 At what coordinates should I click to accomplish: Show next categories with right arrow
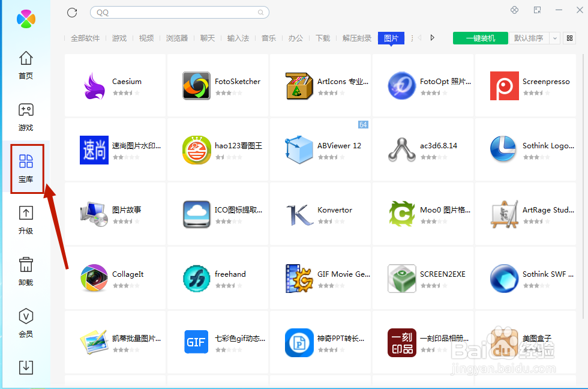click(x=433, y=38)
